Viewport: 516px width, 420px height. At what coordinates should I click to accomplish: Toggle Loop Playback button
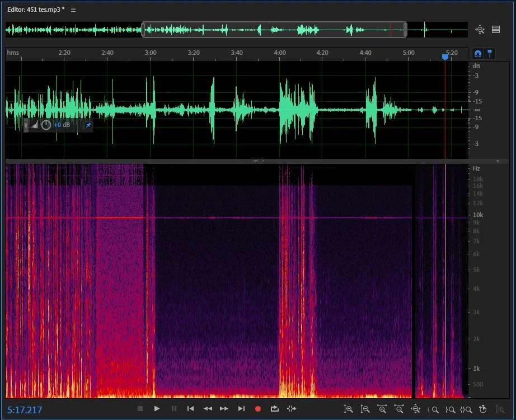tap(274, 409)
